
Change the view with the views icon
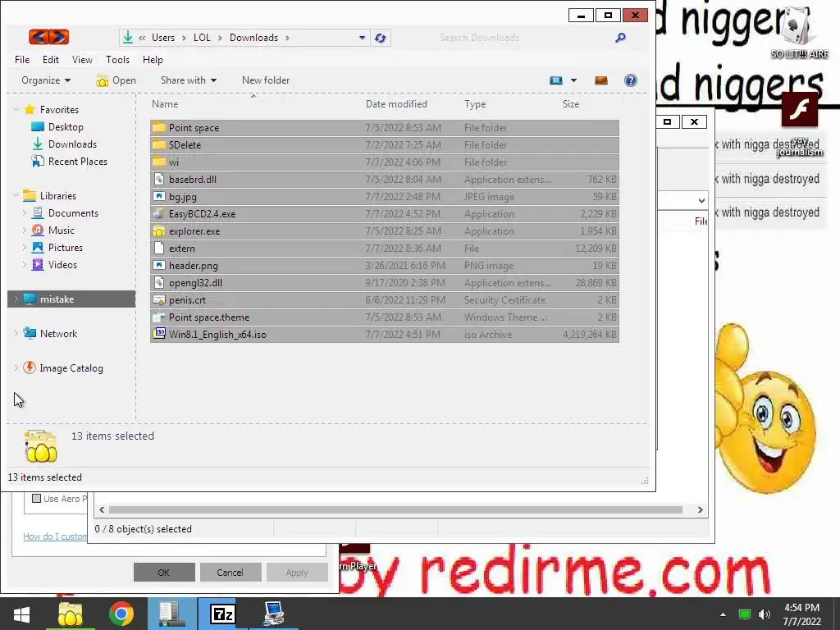coord(556,80)
